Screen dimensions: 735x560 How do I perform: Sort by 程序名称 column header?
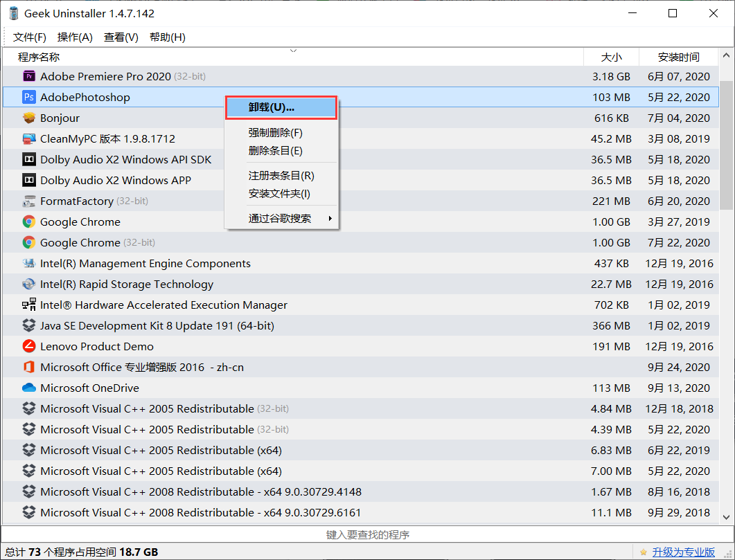[293, 57]
